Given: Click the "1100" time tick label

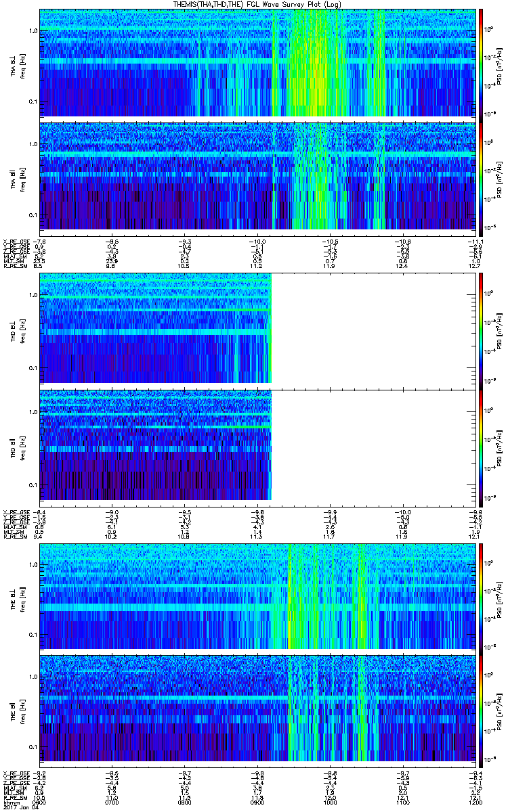Looking at the screenshot, I should [402, 802].
